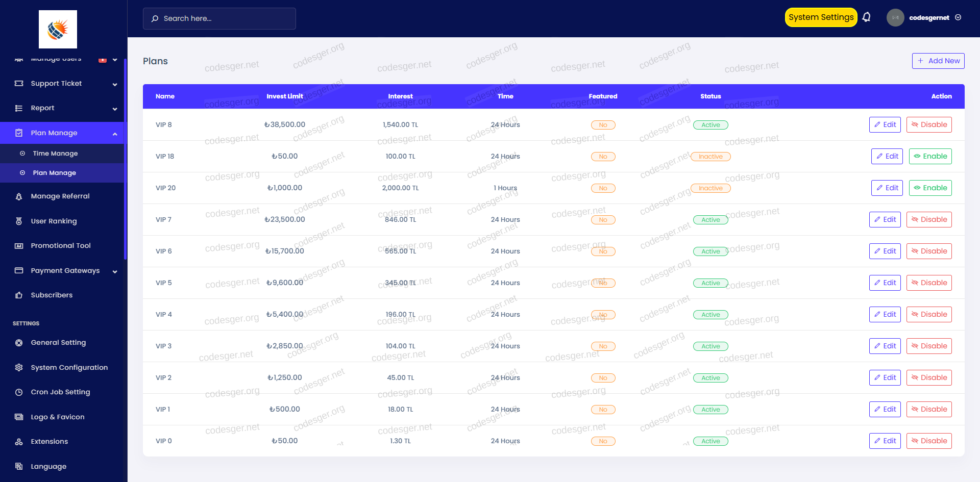The width and height of the screenshot is (980, 482).
Task: Enable the VIP 20 plan
Action: coord(929,188)
